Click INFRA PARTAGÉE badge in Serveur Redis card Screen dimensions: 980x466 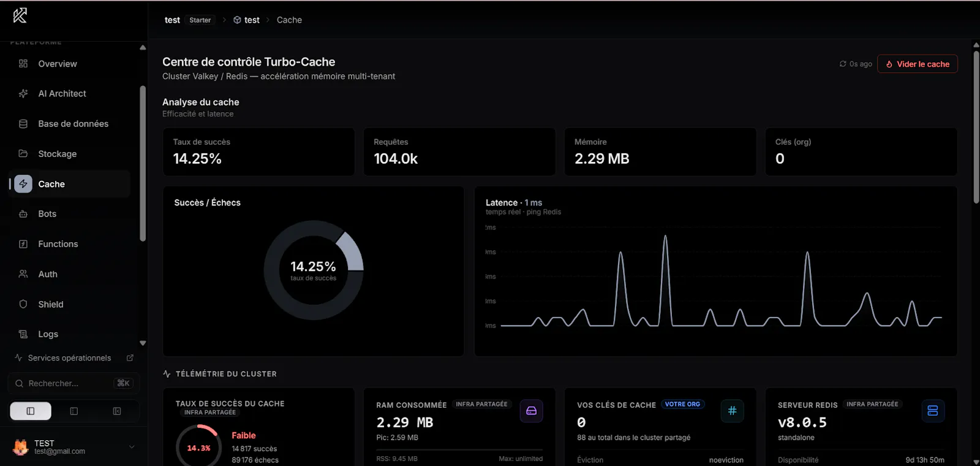pos(872,405)
